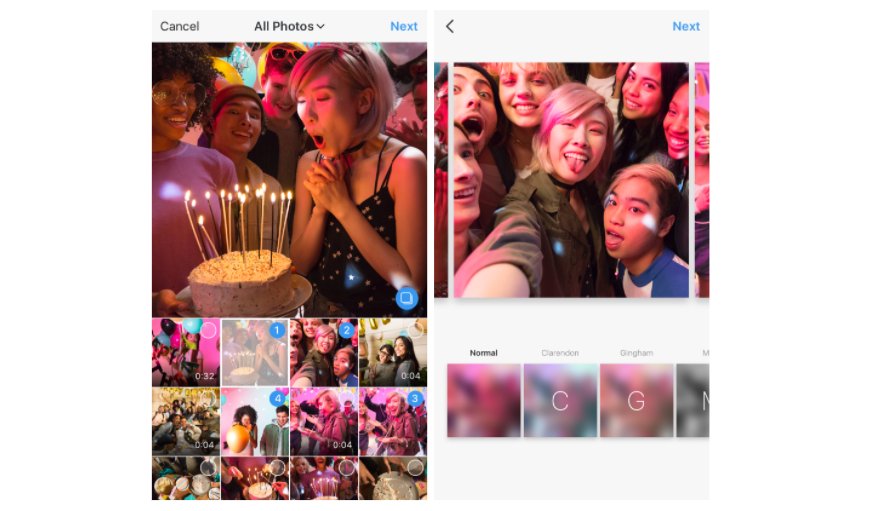Open the 0:32 balloons video thumbnail
Screen dimensions: 891x511
point(186,352)
